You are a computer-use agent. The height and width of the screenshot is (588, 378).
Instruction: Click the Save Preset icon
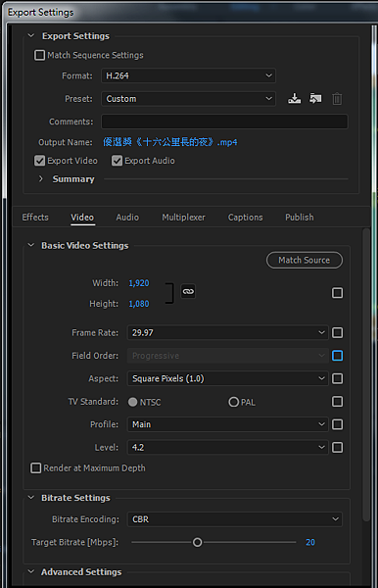(294, 99)
